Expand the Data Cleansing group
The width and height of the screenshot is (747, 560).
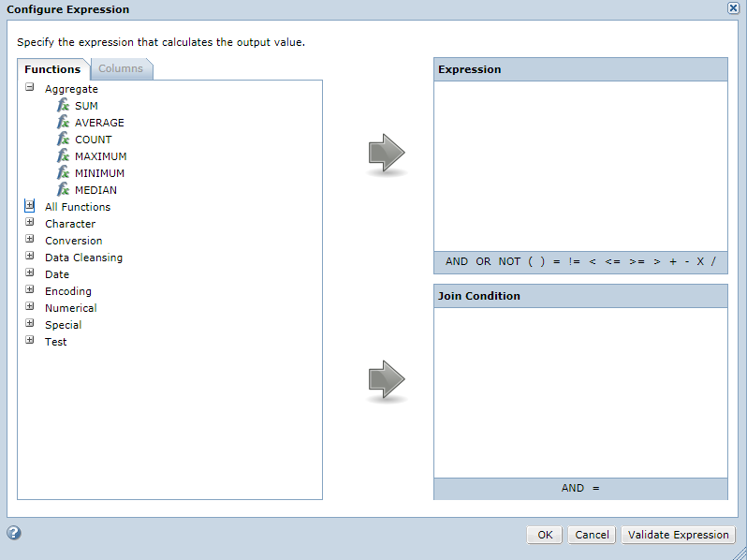point(30,256)
